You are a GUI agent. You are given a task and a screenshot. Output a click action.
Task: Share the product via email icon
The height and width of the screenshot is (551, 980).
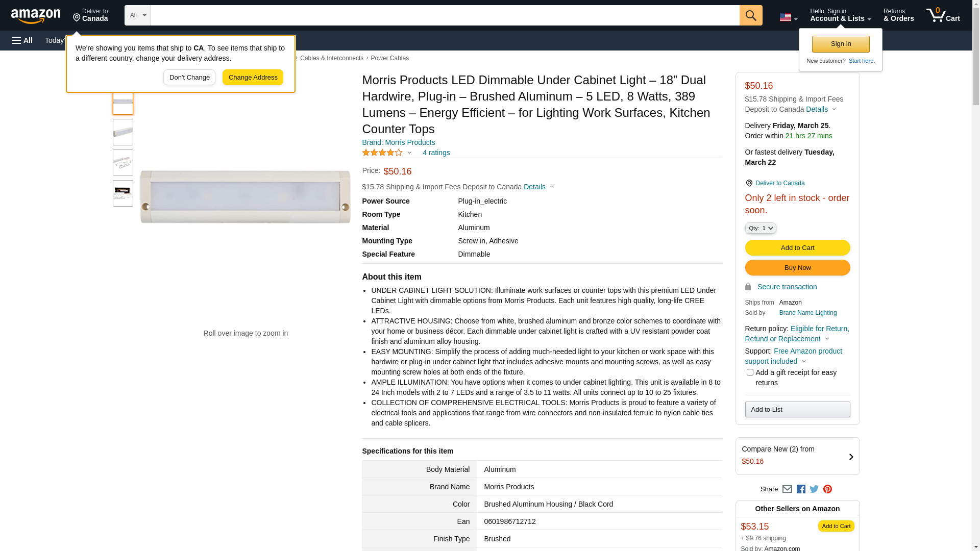[787, 489]
